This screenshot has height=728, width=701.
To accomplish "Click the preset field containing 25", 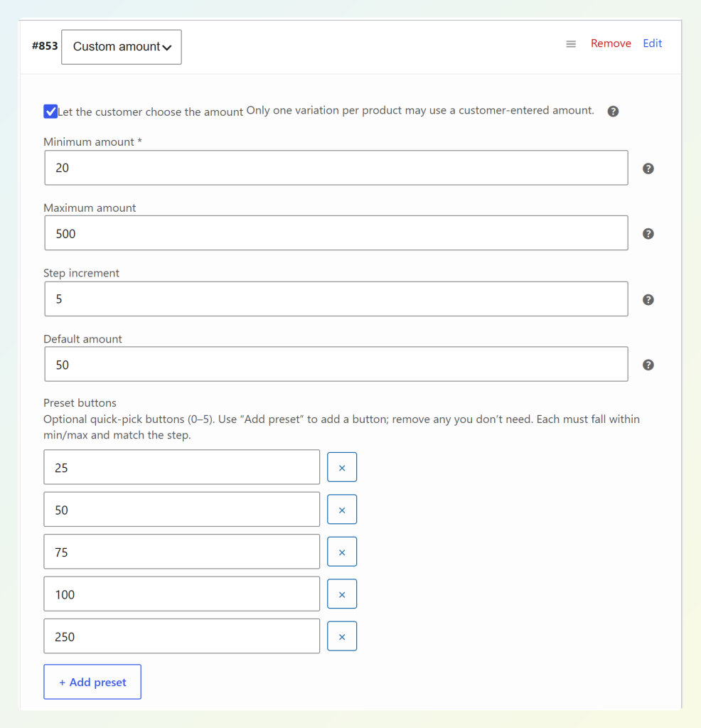I will click(x=181, y=467).
